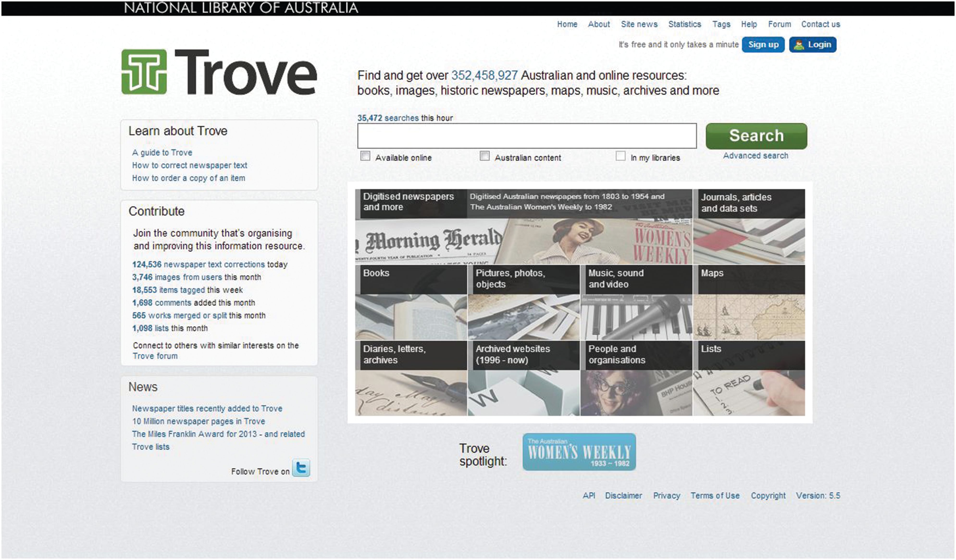The width and height of the screenshot is (956, 560).
Task: Click the green Search button
Action: [757, 136]
